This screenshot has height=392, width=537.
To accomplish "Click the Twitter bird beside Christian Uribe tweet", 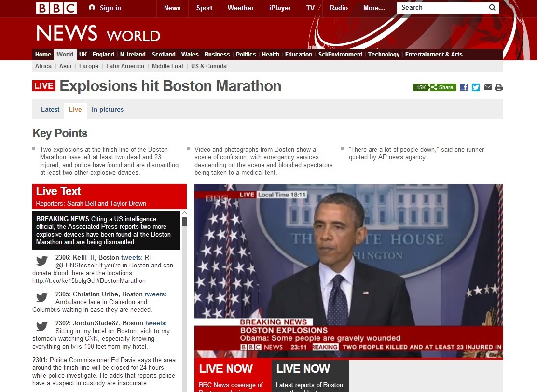I will click(42, 297).
